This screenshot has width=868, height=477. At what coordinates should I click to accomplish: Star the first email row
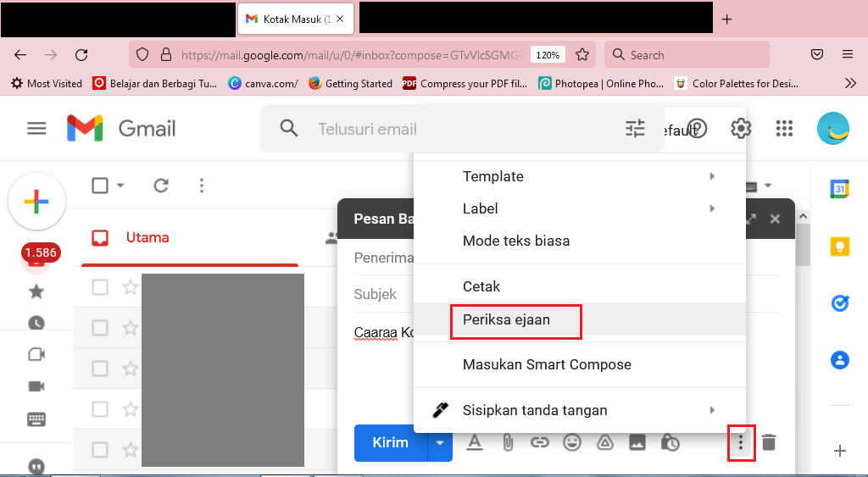click(x=130, y=288)
